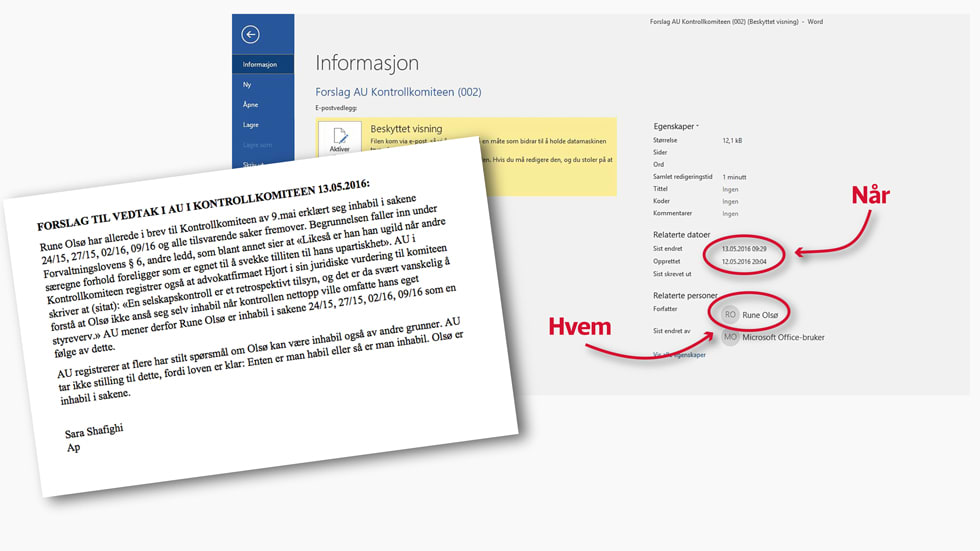Open the Åpne menu item
This screenshot has width=980, height=551.
coord(250,104)
